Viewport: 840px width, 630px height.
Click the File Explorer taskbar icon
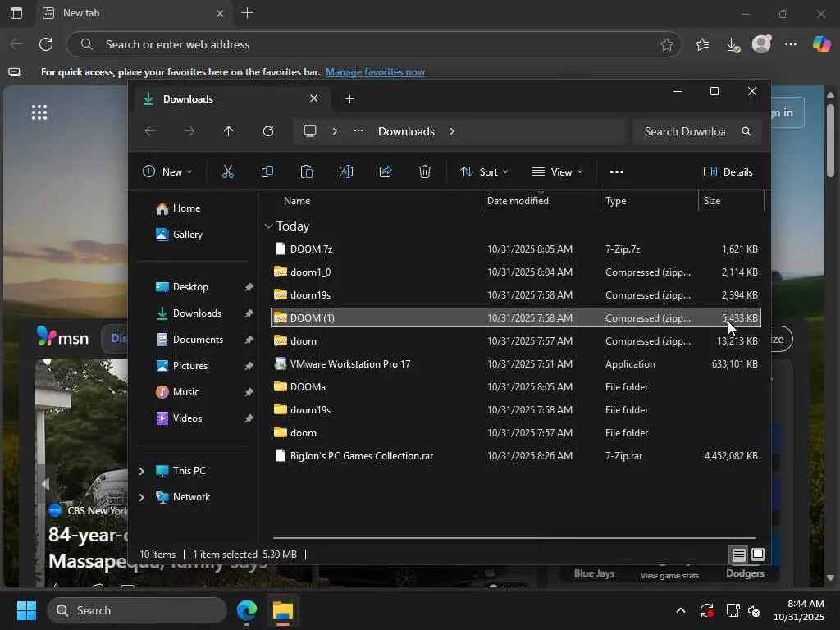pyautogui.click(x=283, y=610)
